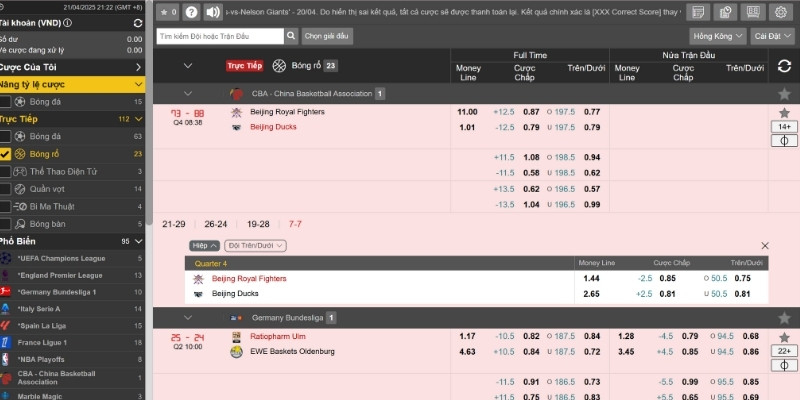Viewport: 800px width, 400px height.
Task: Favorite the Germany Bundesliga league star
Action: 784,318
